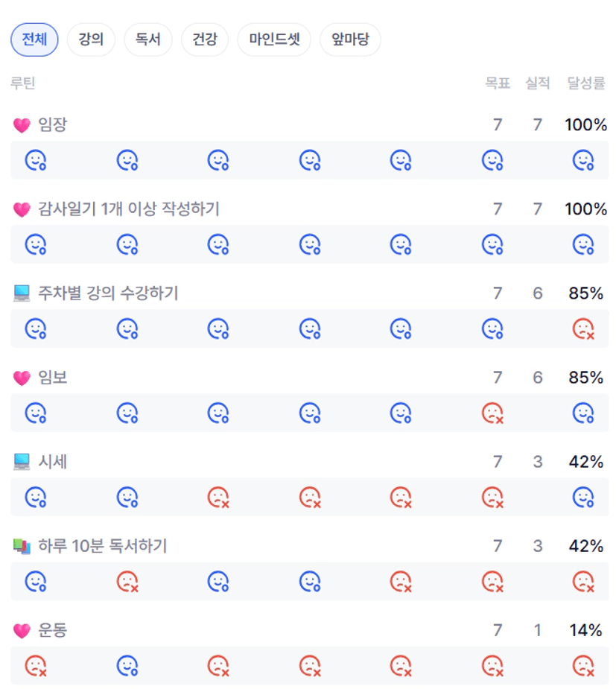Screen dimensions: 616x689
Task: Show the 마인드셋 routines tab
Action: pos(274,39)
